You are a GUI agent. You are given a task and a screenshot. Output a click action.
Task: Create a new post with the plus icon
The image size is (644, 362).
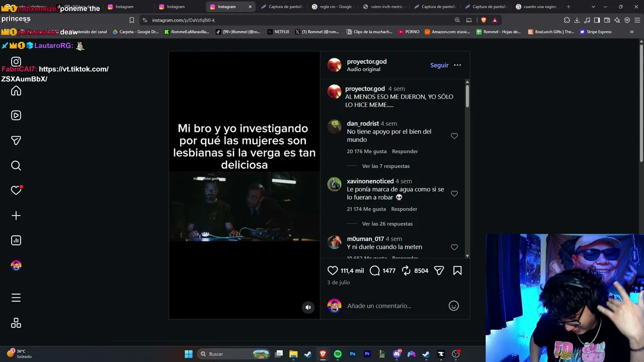[16, 215]
